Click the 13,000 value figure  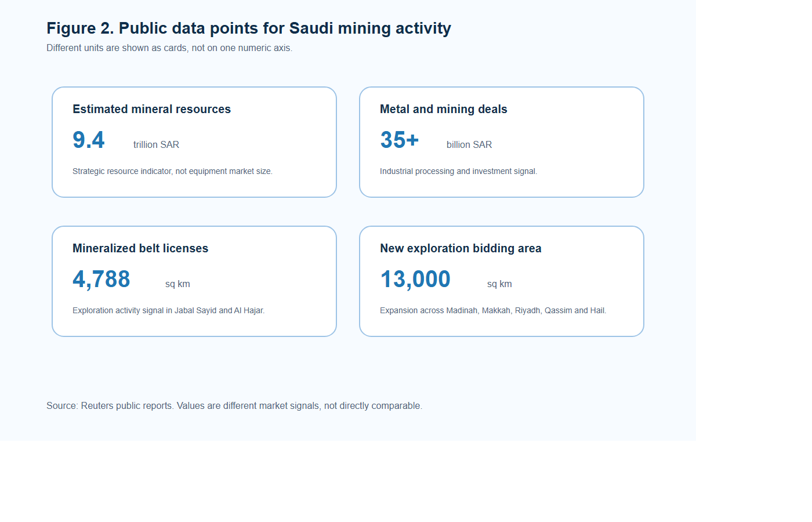(x=415, y=280)
